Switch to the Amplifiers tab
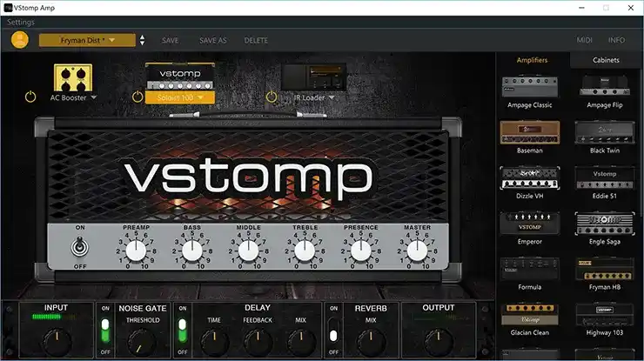This screenshot has height=361, width=644. [x=532, y=60]
